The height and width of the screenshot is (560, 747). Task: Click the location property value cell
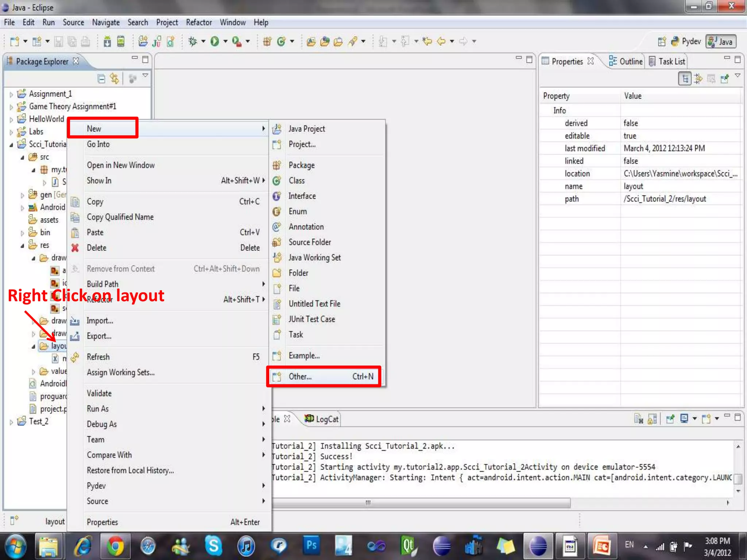pos(681,174)
